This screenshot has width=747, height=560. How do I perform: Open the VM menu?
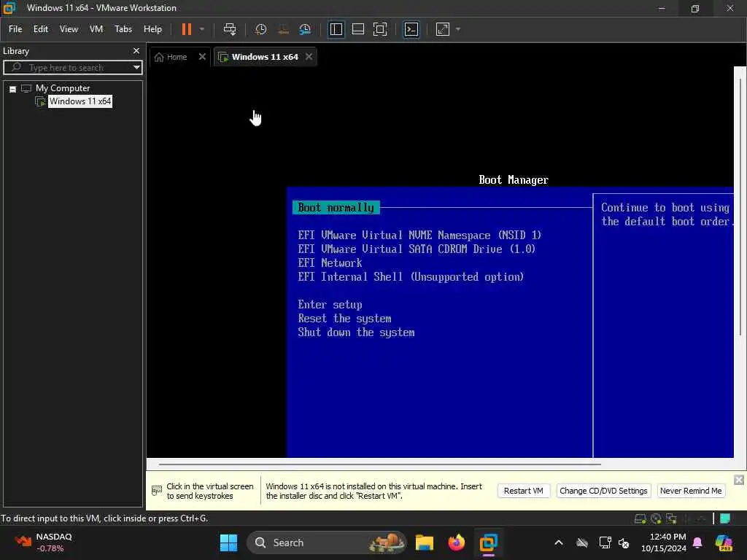(x=96, y=29)
